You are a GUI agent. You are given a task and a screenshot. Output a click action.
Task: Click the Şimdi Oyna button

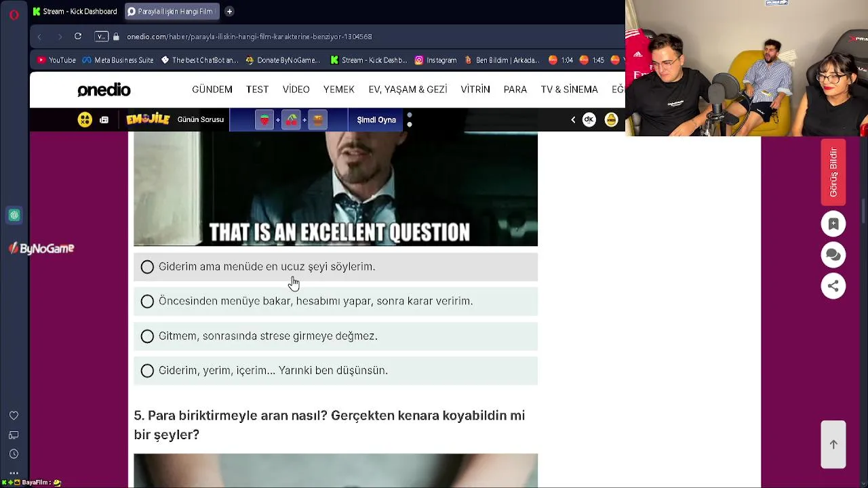point(376,120)
